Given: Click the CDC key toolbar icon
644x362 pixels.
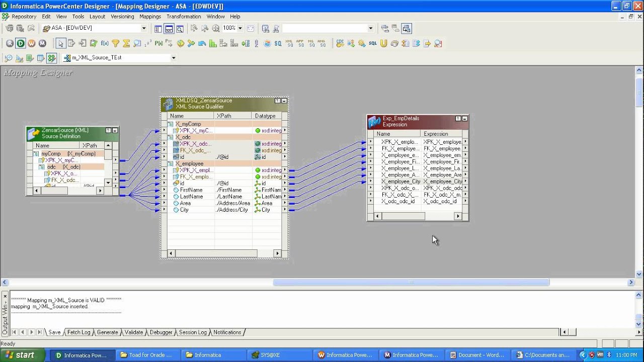Looking at the screenshot, I should coord(340,44).
